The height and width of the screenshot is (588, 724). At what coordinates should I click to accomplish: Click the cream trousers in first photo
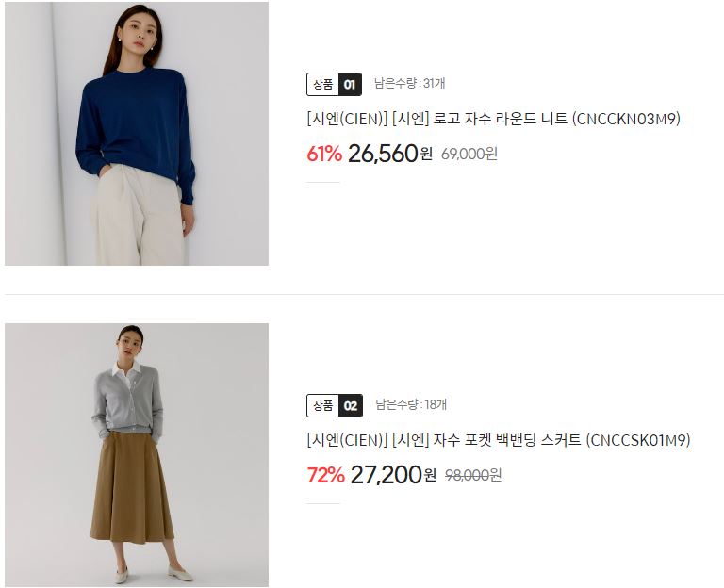point(139,217)
